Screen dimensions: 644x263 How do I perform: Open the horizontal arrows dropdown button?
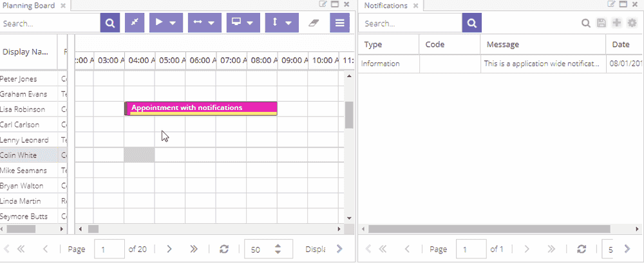click(205, 23)
